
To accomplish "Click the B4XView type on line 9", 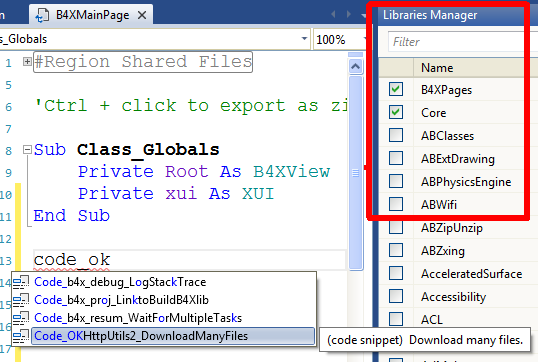I will click(x=292, y=172).
